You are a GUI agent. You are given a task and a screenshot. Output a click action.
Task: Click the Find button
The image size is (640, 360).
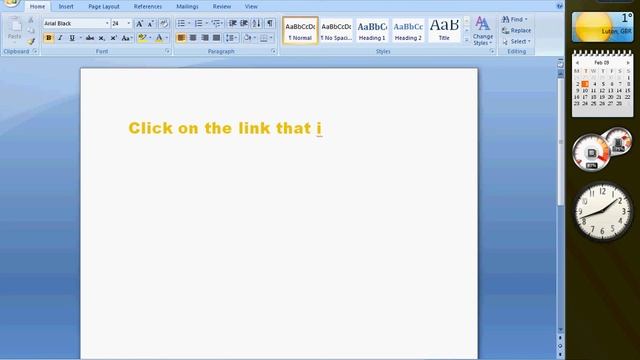click(515, 19)
